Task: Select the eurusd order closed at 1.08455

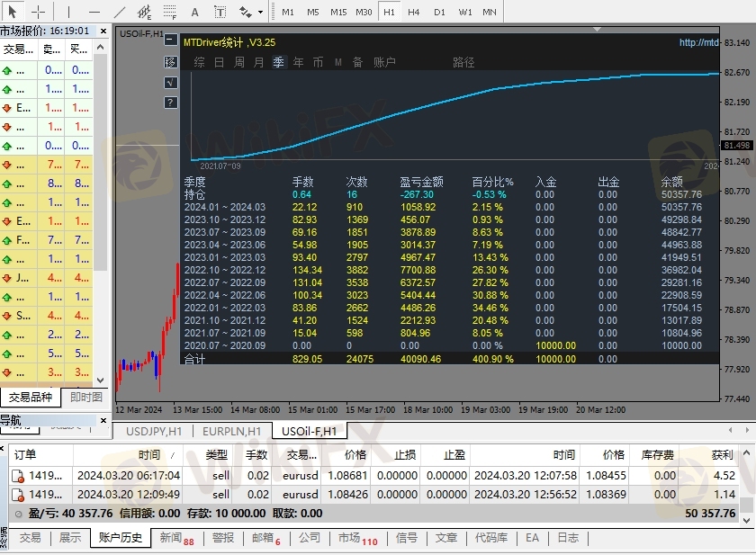Action: click(x=373, y=476)
